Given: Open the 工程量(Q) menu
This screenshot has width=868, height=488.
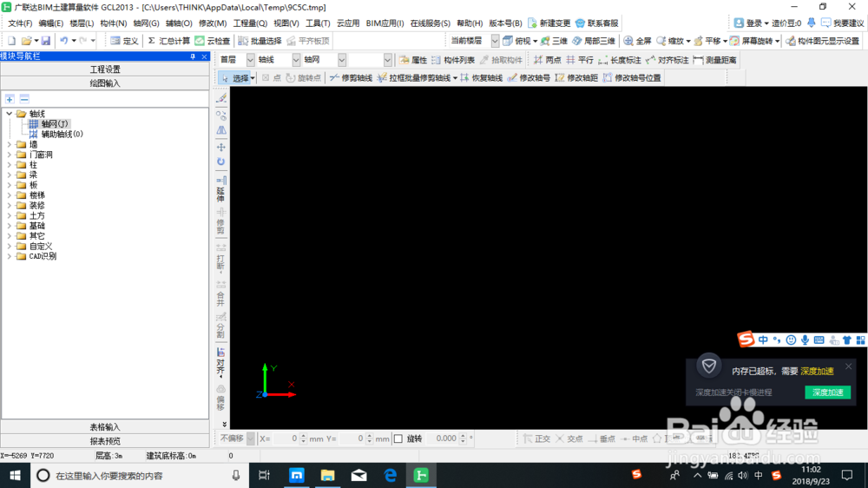Looking at the screenshot, I should [x=250, y=23].
